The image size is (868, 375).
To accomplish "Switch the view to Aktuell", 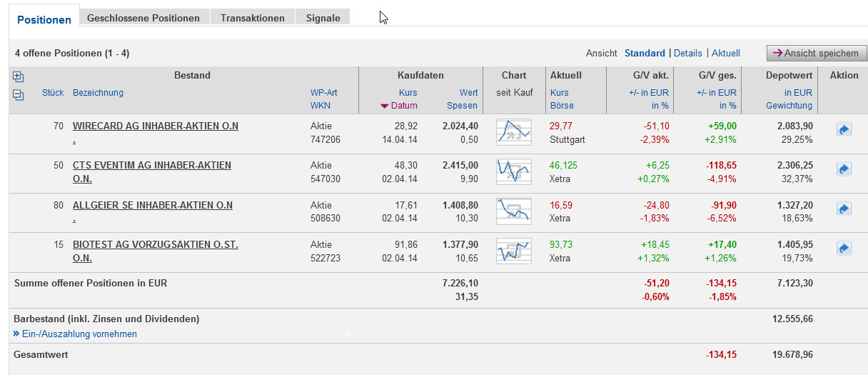I will pyautogui.click(x=726, y=53).
